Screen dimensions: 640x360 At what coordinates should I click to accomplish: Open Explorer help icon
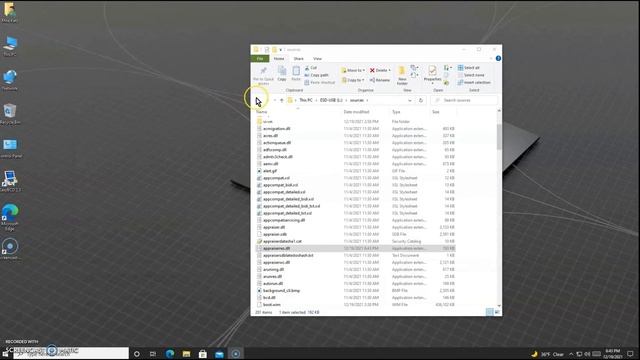click(498, 58)
